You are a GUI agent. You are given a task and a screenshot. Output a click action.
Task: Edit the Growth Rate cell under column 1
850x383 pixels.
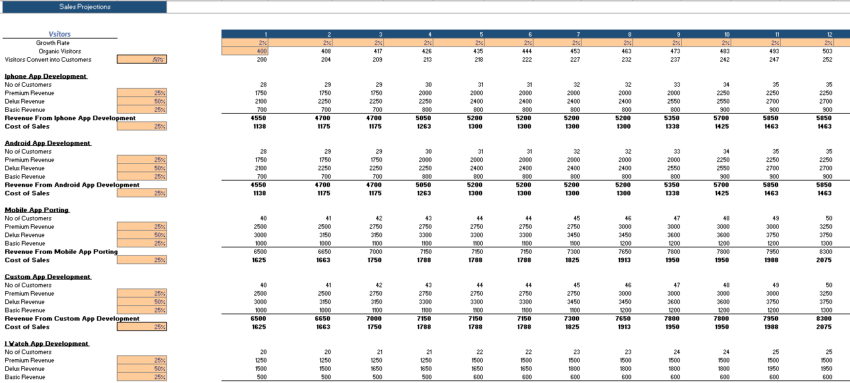244,43
